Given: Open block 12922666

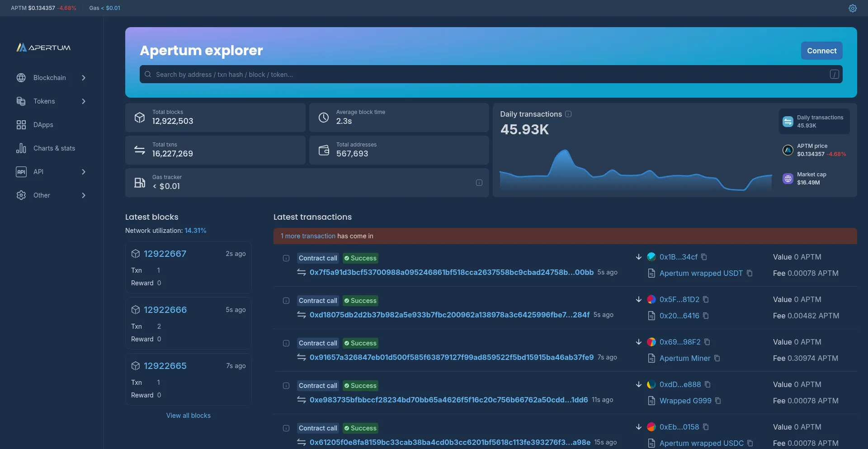Looking at the screenshot, I should [165, 310].
